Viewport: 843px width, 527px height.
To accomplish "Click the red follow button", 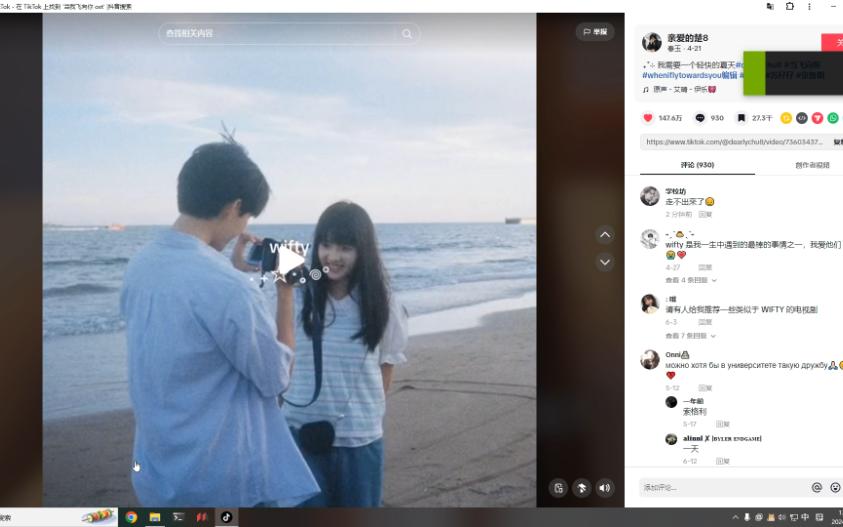I will pyautogui.click(x=832, y=42).
